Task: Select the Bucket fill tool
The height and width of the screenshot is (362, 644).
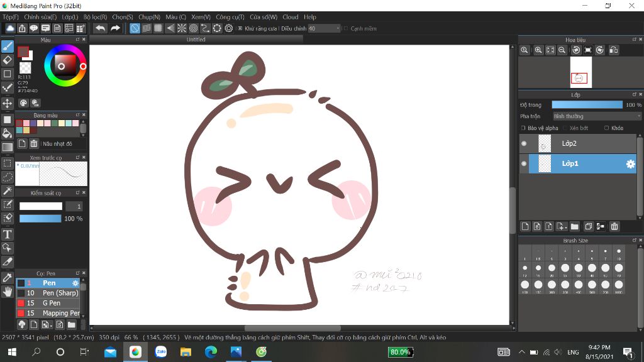Action: tap(8, 133)
